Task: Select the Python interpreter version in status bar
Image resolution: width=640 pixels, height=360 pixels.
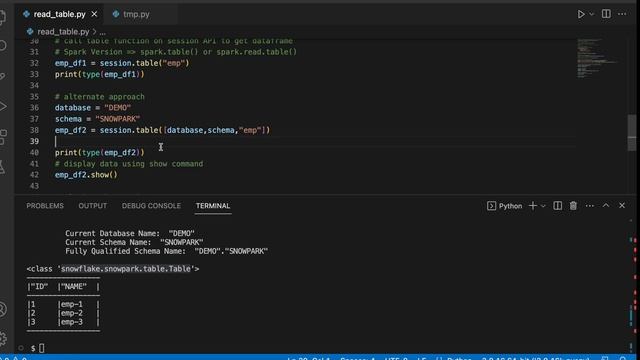Action: coord(536,358)
